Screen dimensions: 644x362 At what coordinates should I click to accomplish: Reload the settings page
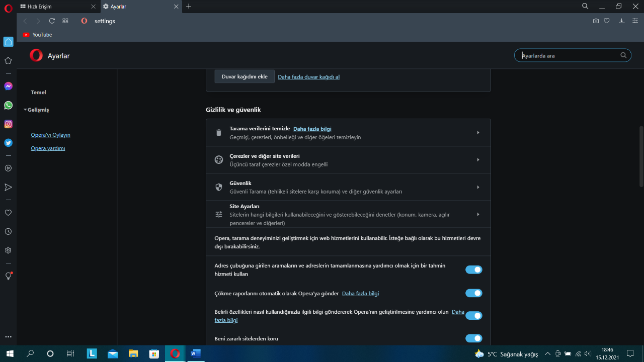pos(52,21)
